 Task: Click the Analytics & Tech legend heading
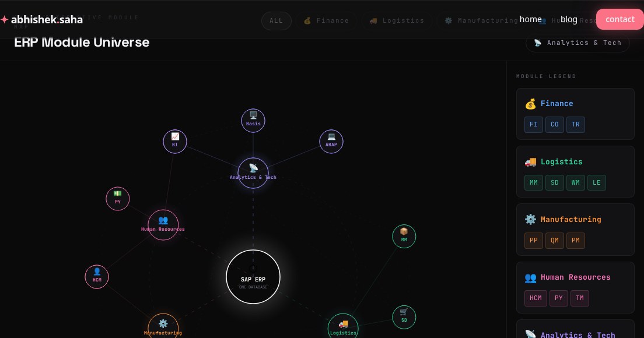pyautogui.click(x=578, y=335)
